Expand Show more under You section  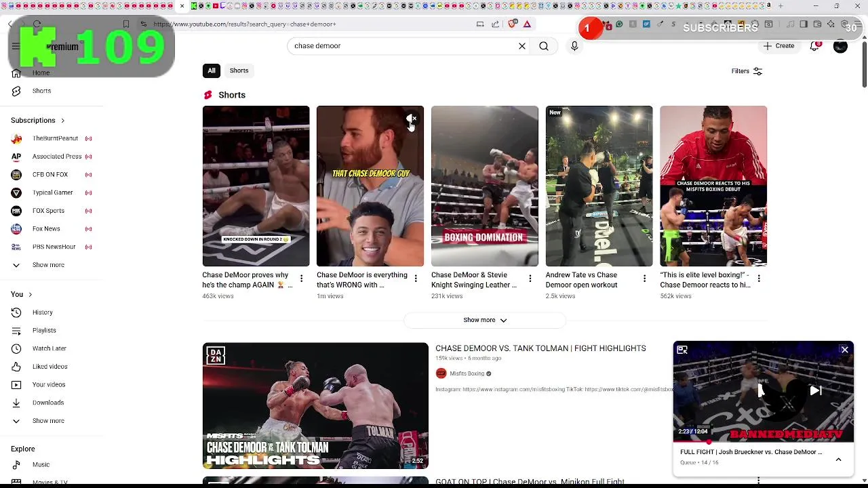(48, 421)
